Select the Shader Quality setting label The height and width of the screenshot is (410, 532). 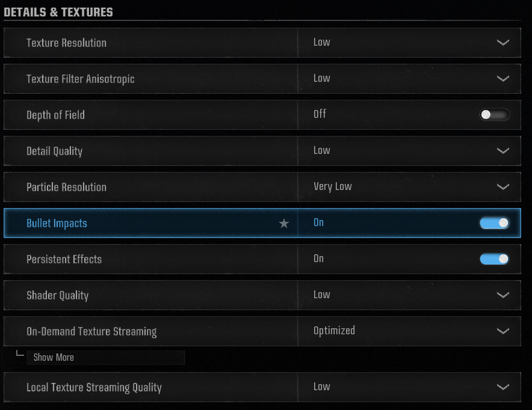pyautogui.click(x=57, y=295)
